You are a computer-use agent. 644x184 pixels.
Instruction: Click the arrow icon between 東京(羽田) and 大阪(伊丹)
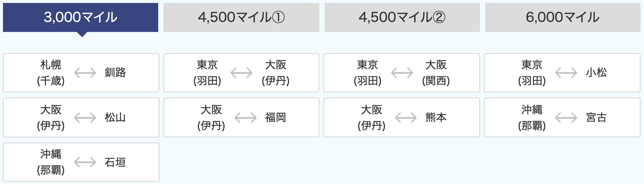(x=241, y=73)
